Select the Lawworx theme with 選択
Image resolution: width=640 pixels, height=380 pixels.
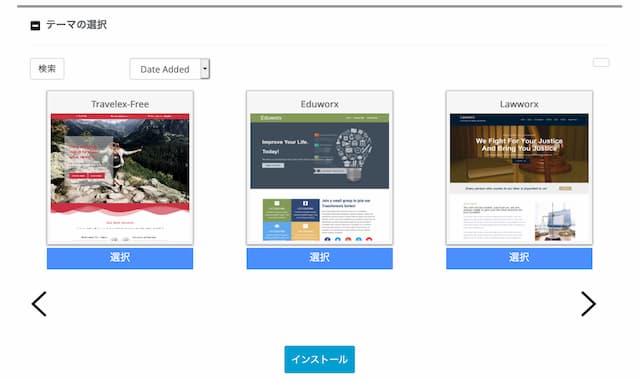(519, 258)
